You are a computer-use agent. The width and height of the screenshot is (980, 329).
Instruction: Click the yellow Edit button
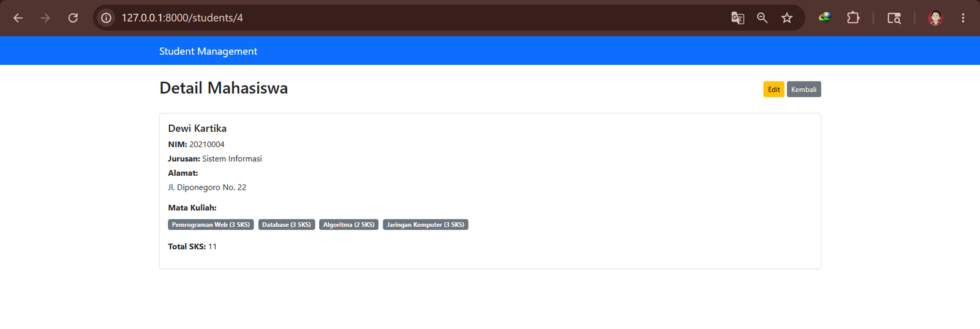point(774,89)
